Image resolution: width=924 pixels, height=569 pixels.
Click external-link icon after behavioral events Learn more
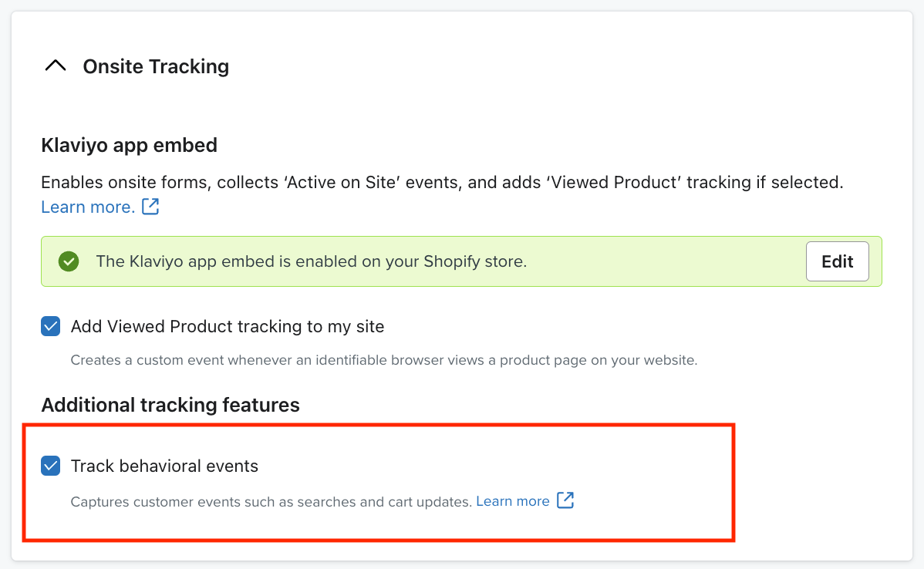point(565,500)
